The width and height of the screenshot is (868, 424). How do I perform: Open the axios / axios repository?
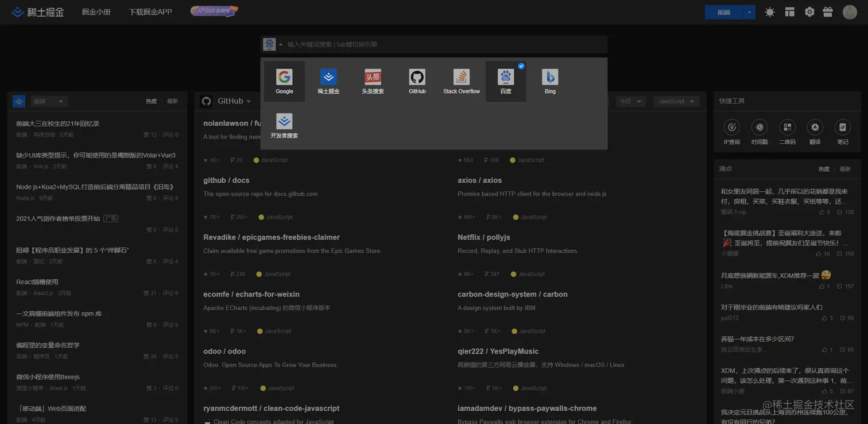pyautogui.click(x=479, y=180)
